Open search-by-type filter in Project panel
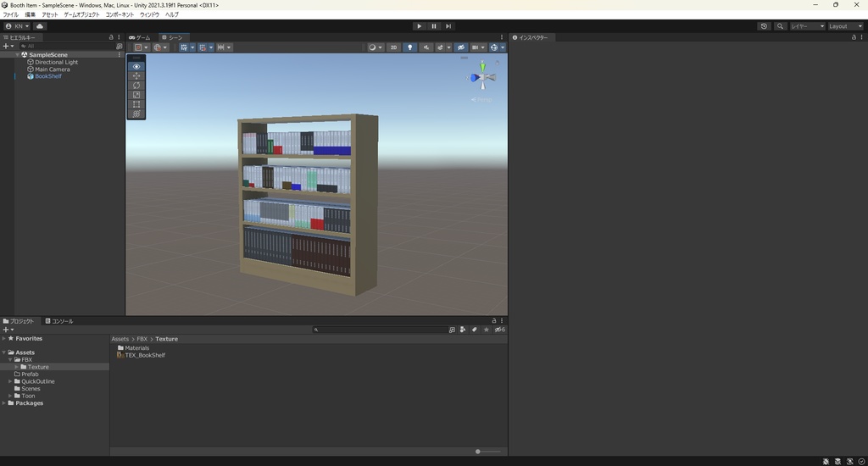868x466 pixels. click(x=463, y=330)
